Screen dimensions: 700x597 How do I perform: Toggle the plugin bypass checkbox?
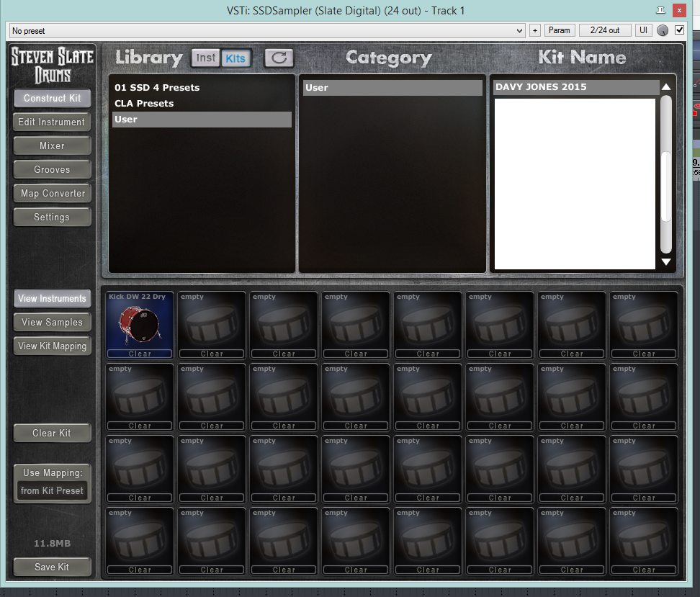[x=679, y=30]
